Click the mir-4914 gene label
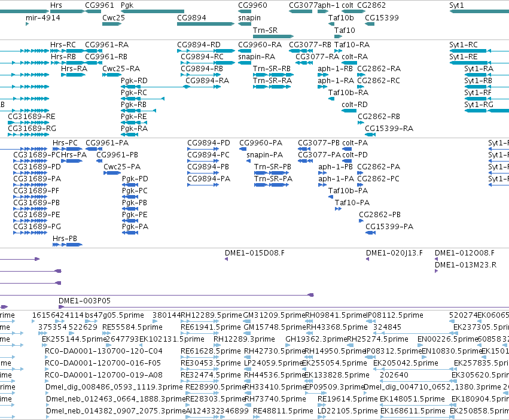This screenshot has height=420, width=509. [43, 18]
